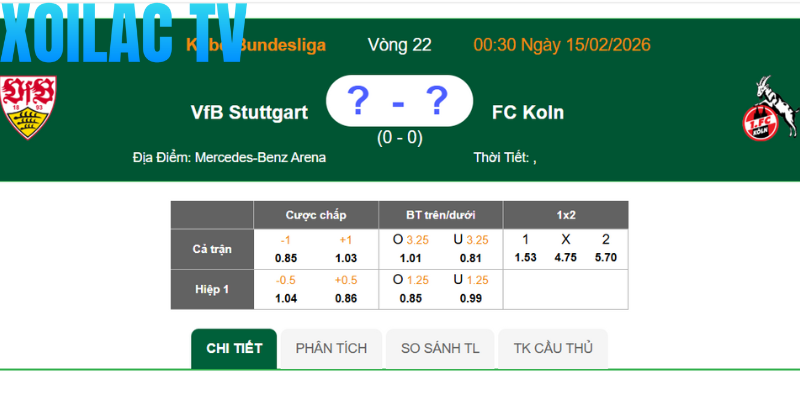Open the CHI TIẾT tab
Screen dimensions: 800x400
tap(234, 348)
